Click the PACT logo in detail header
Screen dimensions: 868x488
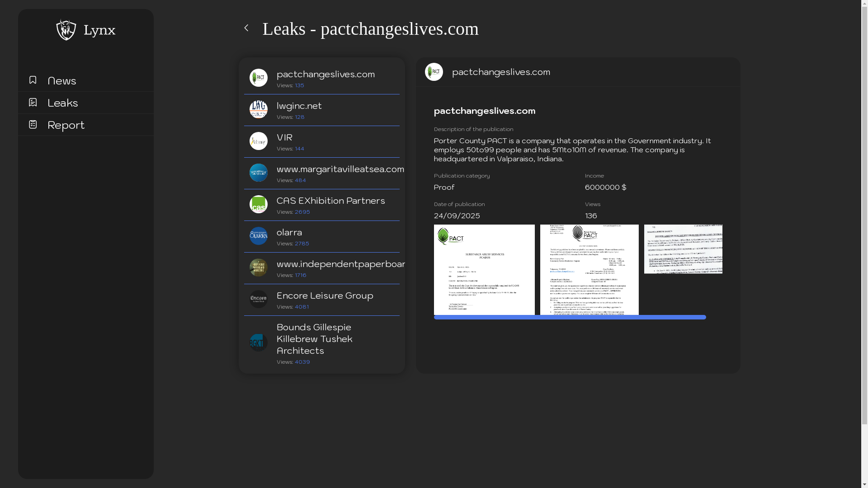click(x=434, y=72)
